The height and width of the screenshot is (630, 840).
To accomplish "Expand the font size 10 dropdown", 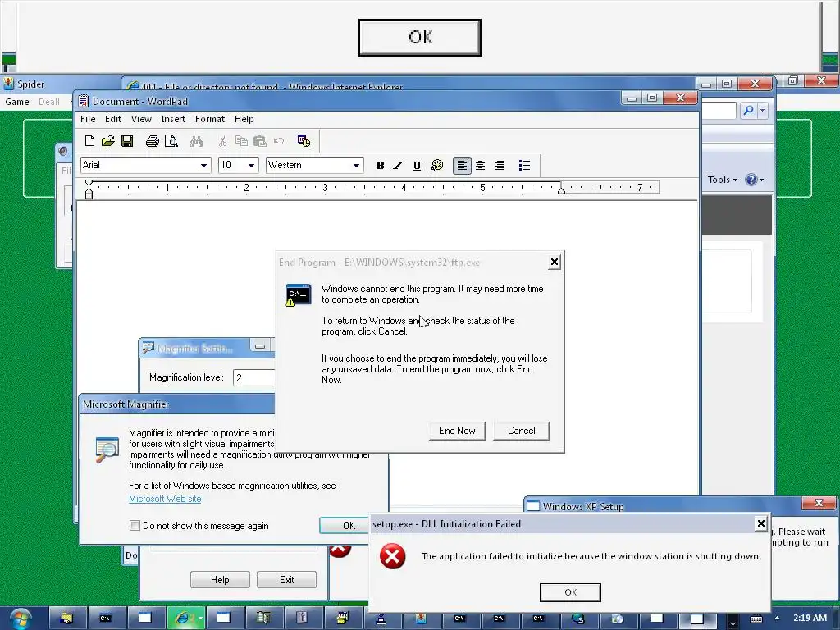I will (251, 166).
